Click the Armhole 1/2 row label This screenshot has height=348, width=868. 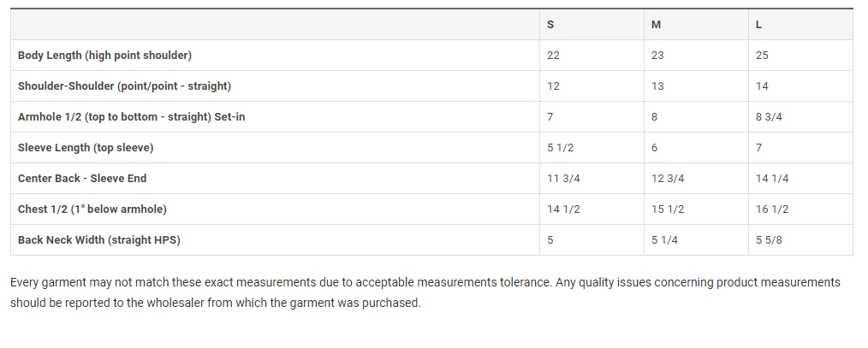[x=131, y=116]
